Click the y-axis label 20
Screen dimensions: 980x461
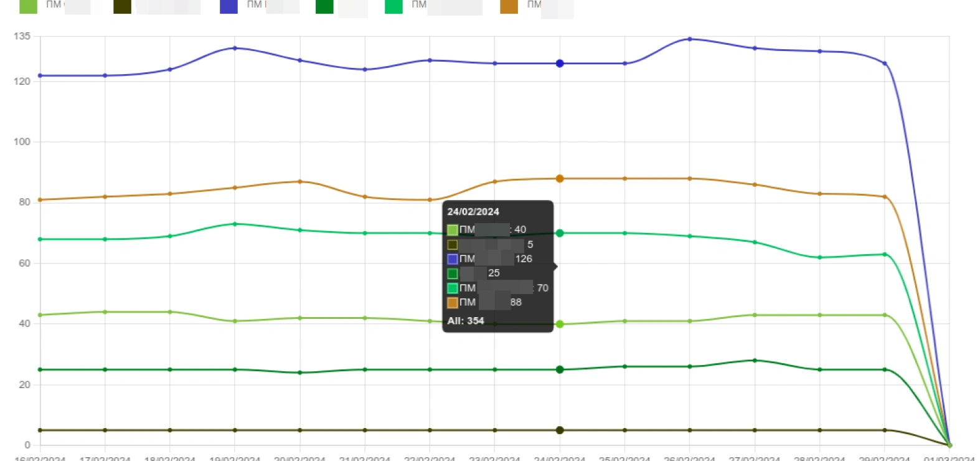[x=24, y=384]
